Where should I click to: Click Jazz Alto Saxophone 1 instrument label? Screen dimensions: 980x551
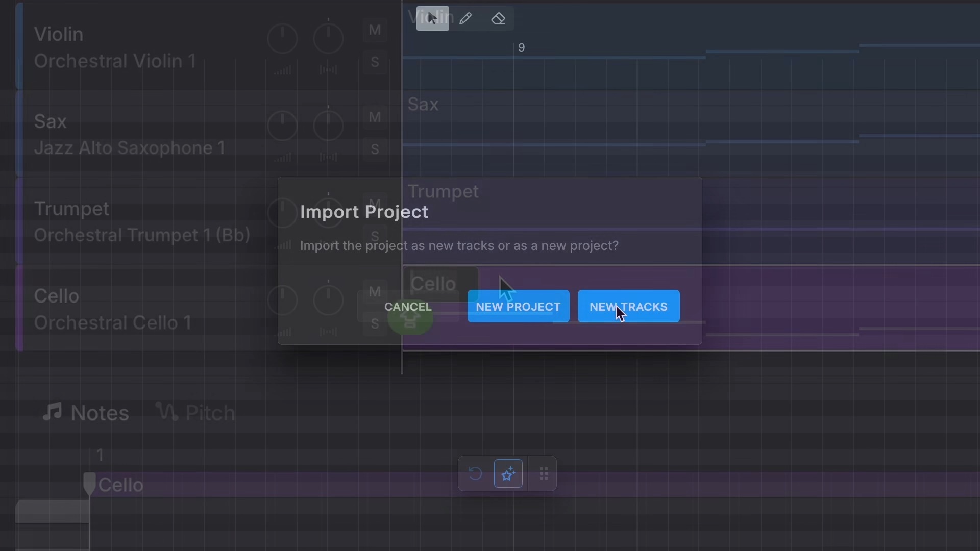click(130, 148)
